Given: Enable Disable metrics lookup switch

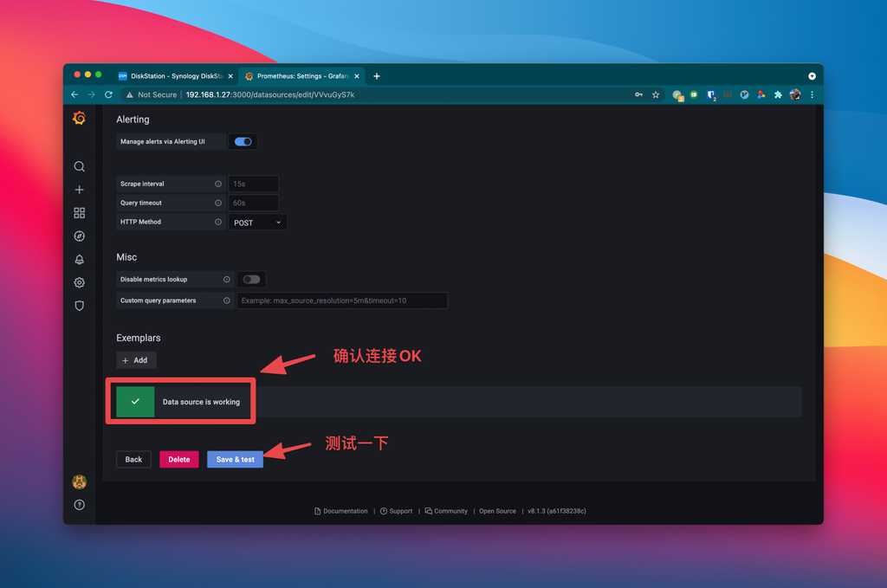Looking at the screenshot, I should tap(251, 280).
